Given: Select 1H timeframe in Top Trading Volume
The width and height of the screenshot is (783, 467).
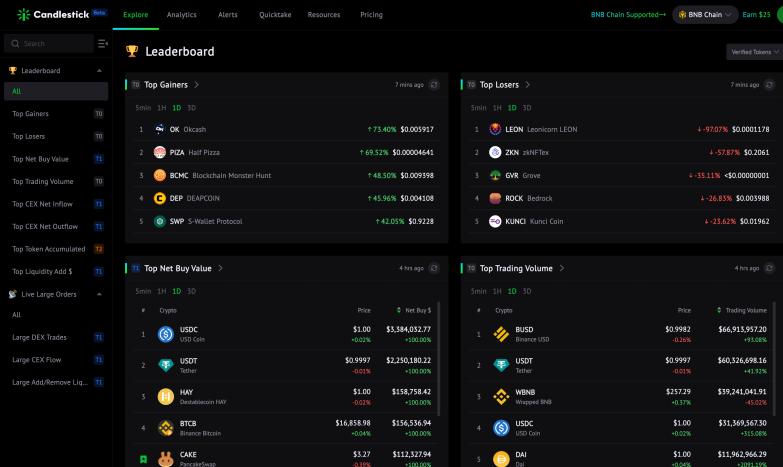Looking at the screenshot, I should point(497,291).
